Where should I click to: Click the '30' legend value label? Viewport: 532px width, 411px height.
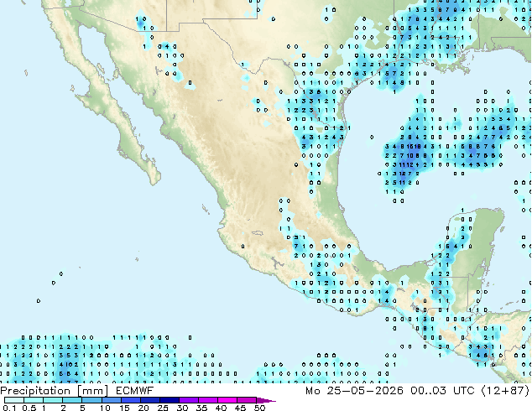pos(182,408)
